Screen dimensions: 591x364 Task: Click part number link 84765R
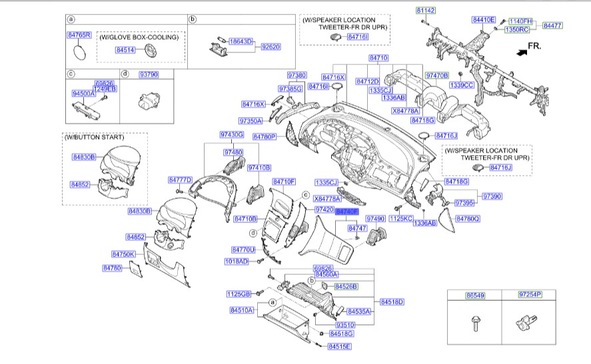(79, 35)
